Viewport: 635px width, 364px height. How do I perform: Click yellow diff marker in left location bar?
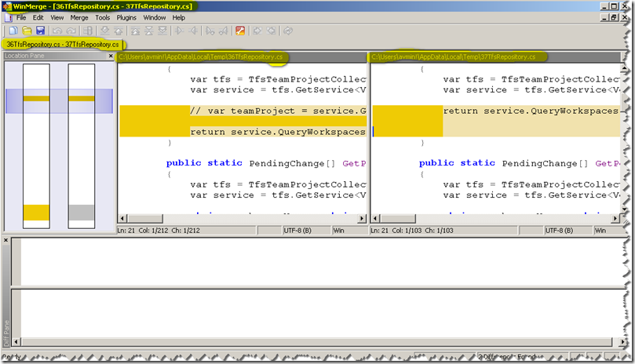(x=36, y=98)
